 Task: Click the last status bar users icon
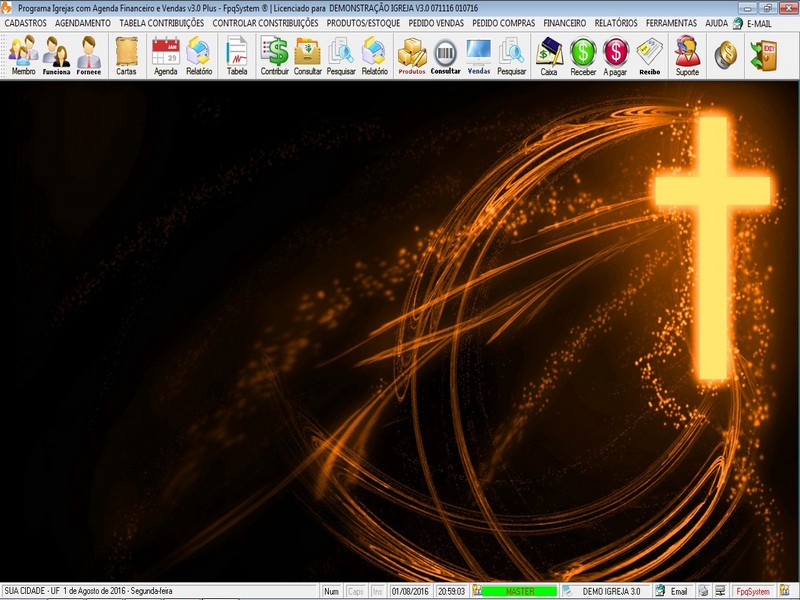click(x=784, y=591)
